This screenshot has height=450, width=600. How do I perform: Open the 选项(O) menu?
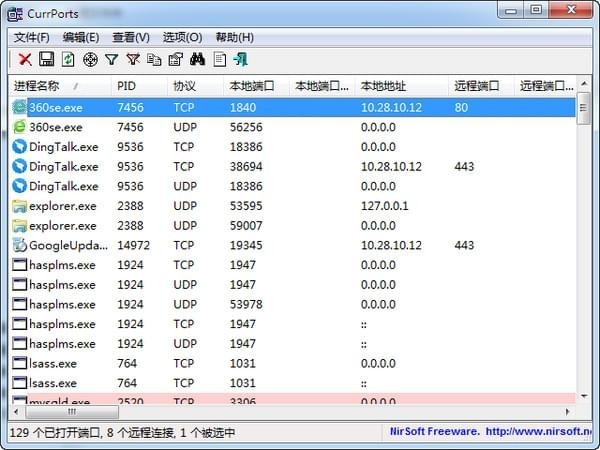tap(183, 38)
